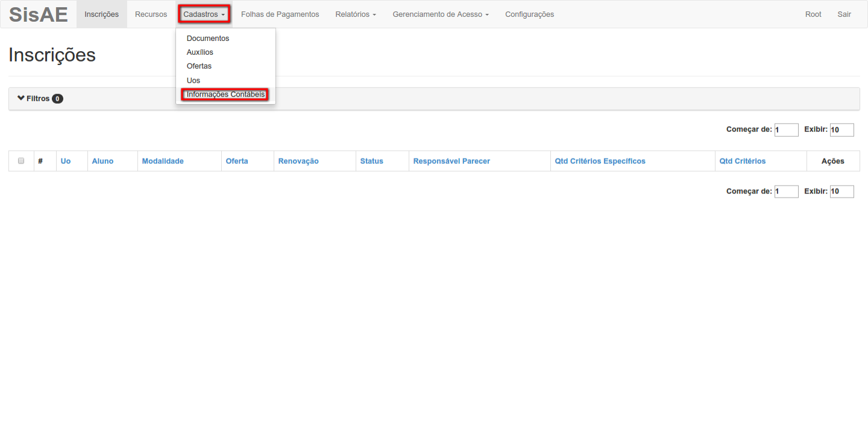This screenshot has width=868, height=447.
Task: Open Configurações page
Action: coord(530,14)
